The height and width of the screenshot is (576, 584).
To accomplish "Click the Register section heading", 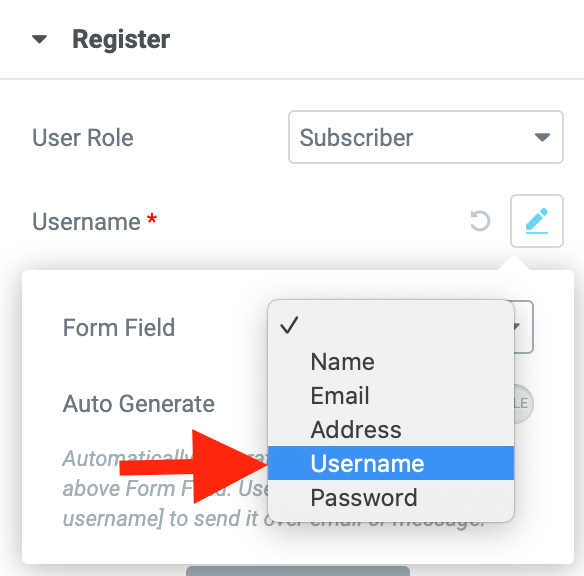I will pos(121,39).
